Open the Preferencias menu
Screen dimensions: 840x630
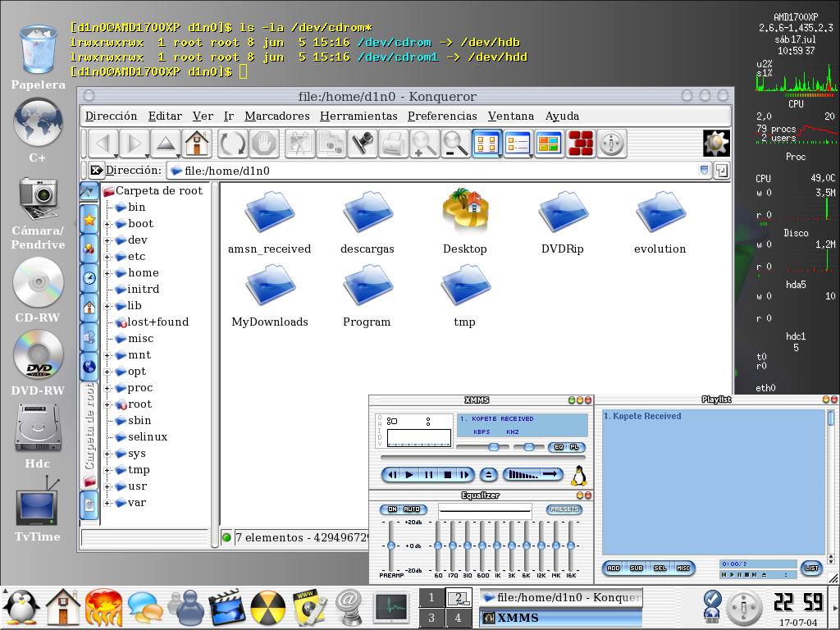tap(442, 116)
